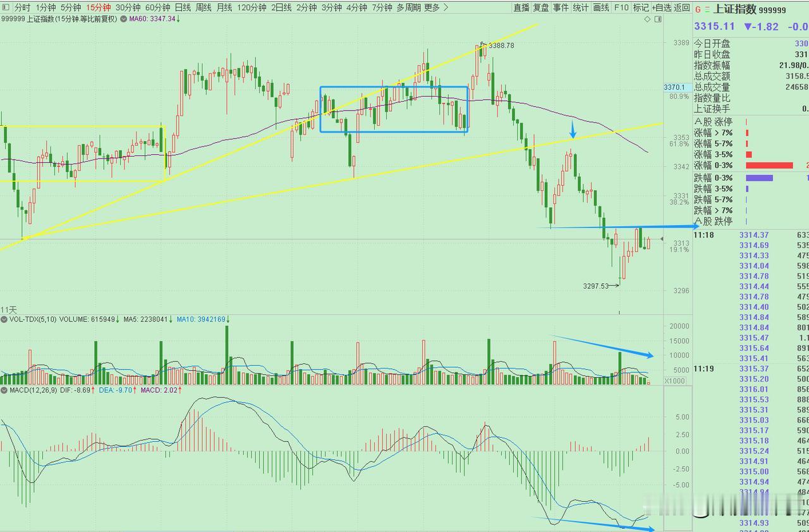Click the 复盘 replay button
Viewport: 809px width, 532px height.
point(541,8)
